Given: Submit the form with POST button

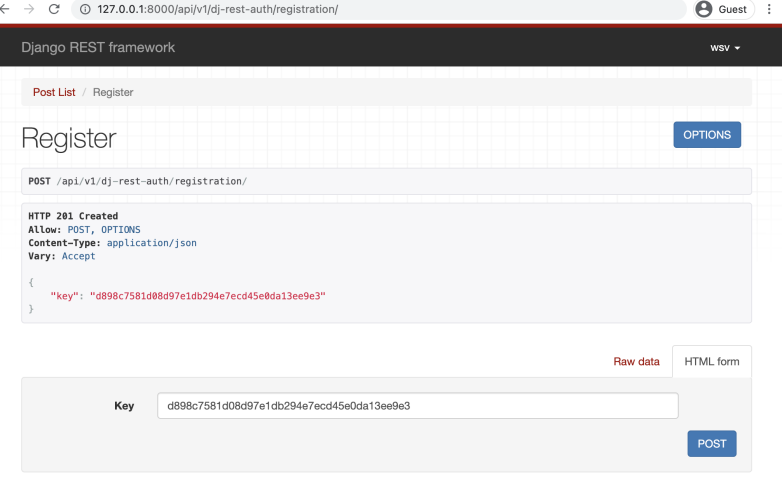Looking at the screenshot, I should pyautogui.click(x=712, y=444).
